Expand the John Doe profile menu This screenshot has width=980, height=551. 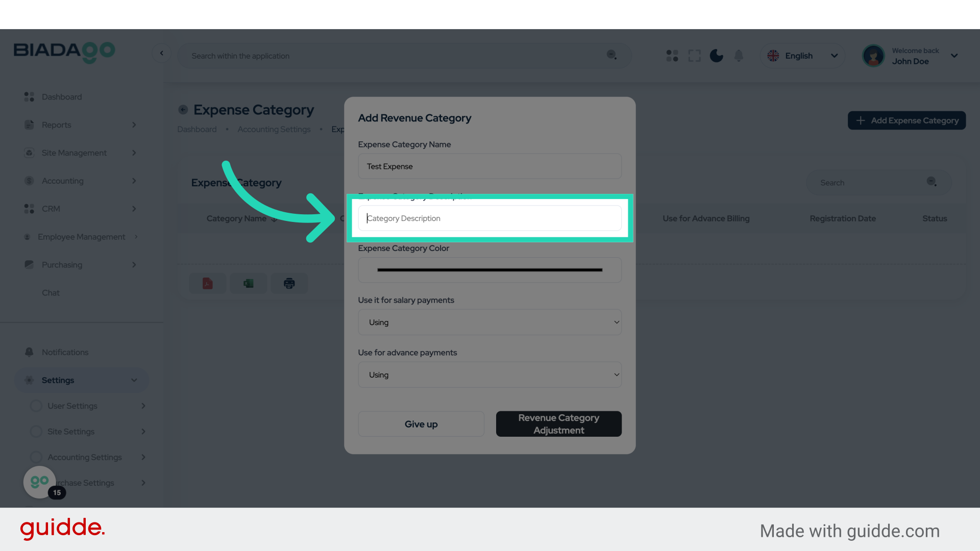point(954,56)
